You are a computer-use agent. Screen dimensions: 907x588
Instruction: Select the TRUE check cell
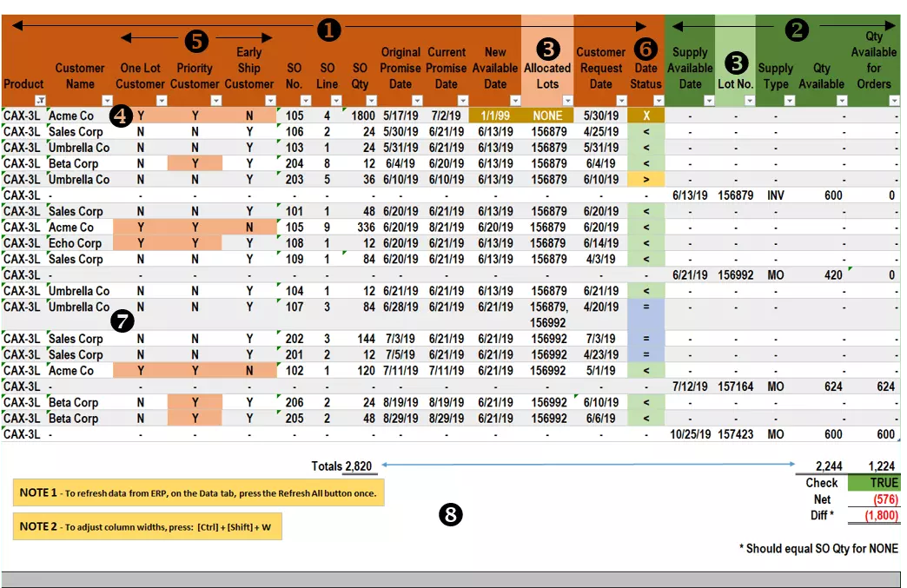[x=874, y=483]
